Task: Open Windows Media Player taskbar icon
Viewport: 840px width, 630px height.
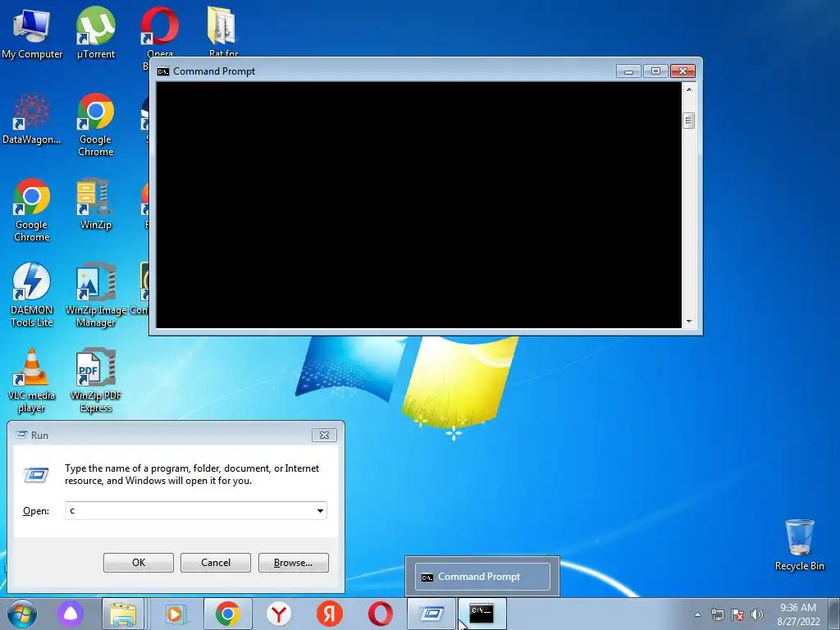Action: coord(175,614)
